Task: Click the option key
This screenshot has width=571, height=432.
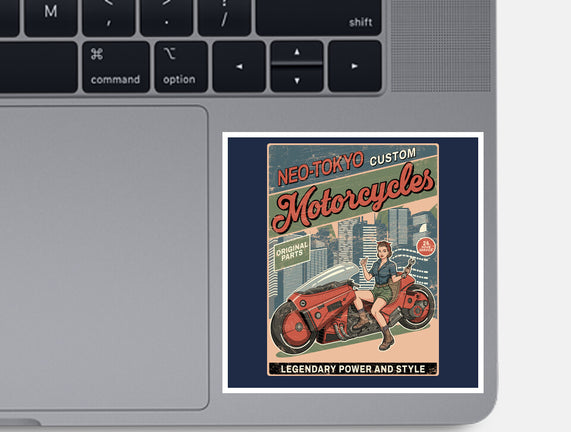Action: click(x=181, y=67)
